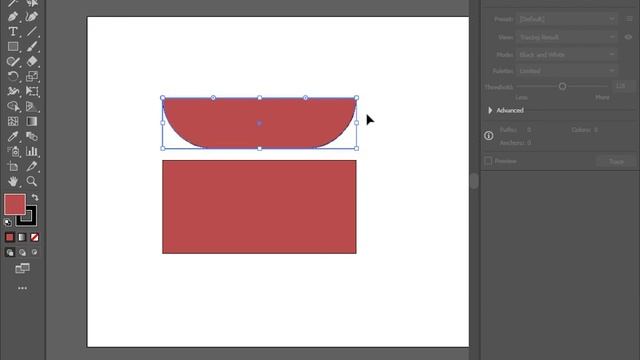The height and width of the screenshot is (360, 640).
Task: Select the Slice tool
Action: (31, 166)
